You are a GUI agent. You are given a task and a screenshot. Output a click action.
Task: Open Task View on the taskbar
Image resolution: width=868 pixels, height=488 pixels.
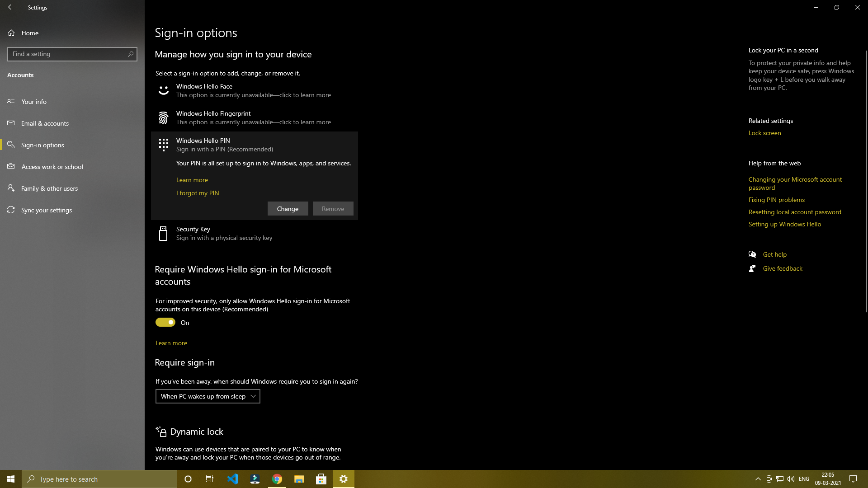pyautogui.click(x=210, y=479)
